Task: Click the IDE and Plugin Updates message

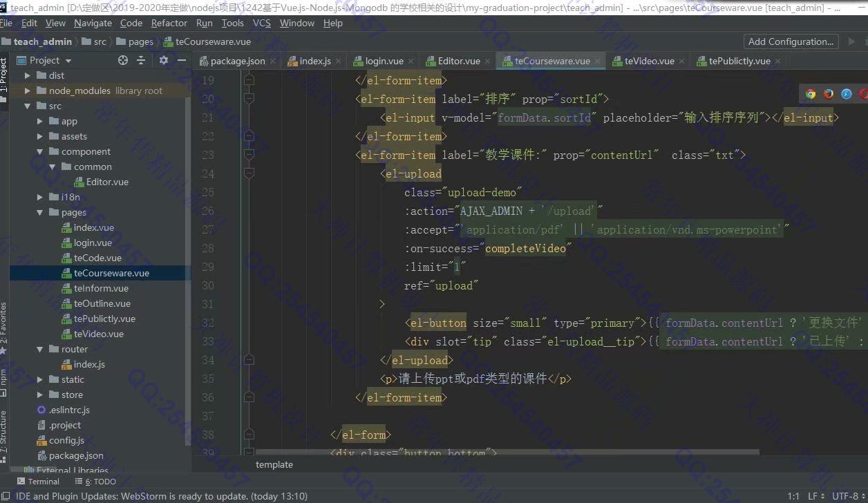Action: [162, 496]
